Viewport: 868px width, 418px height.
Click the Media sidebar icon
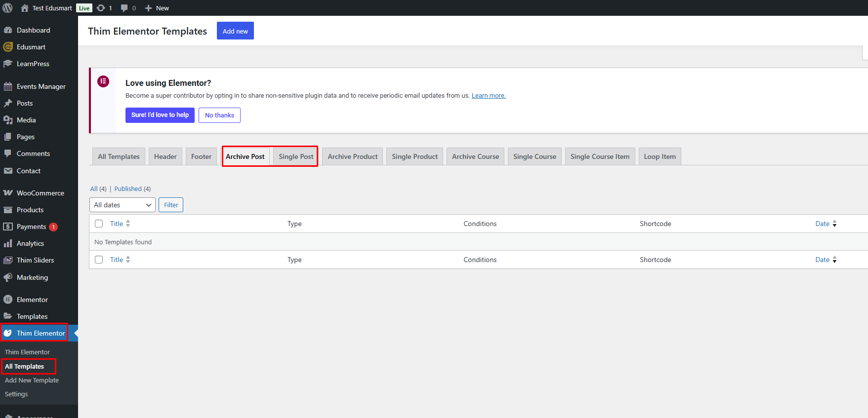click(x=8, y=120)
